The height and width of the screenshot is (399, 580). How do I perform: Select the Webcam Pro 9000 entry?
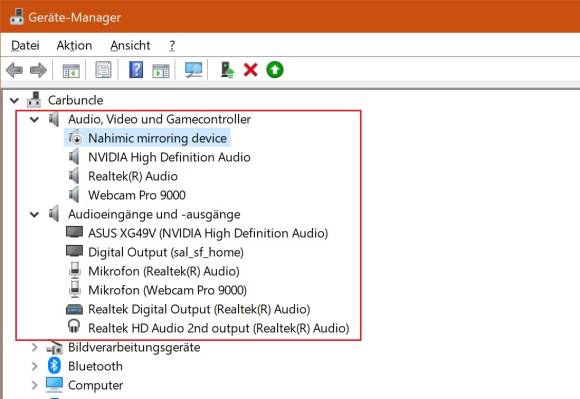click(x=137, y=195)
